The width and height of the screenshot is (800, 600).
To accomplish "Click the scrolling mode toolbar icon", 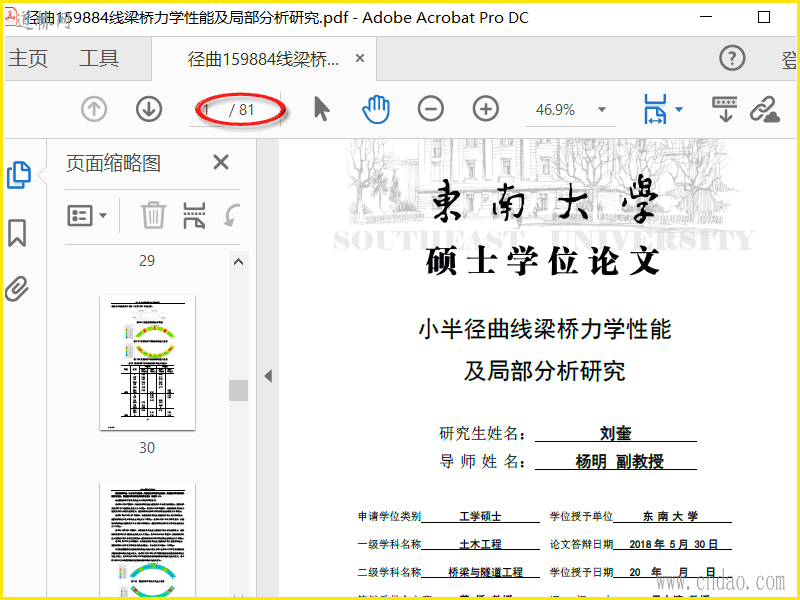I will (724, 109).
